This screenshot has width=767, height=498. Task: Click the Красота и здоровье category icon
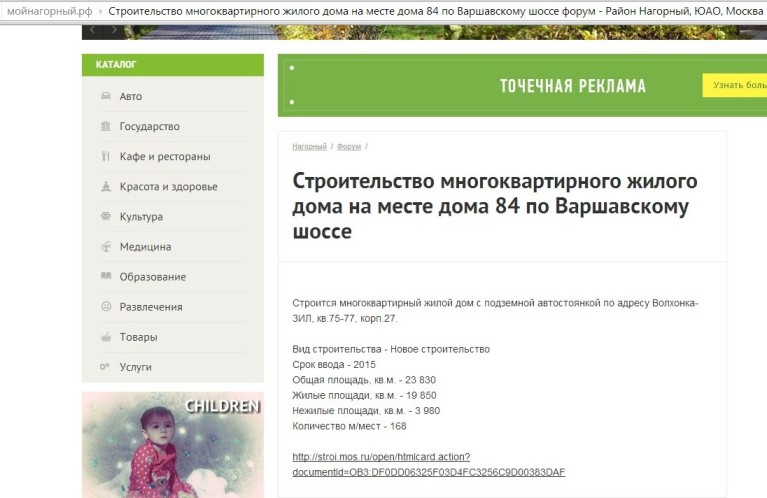(x=105, y=186)
